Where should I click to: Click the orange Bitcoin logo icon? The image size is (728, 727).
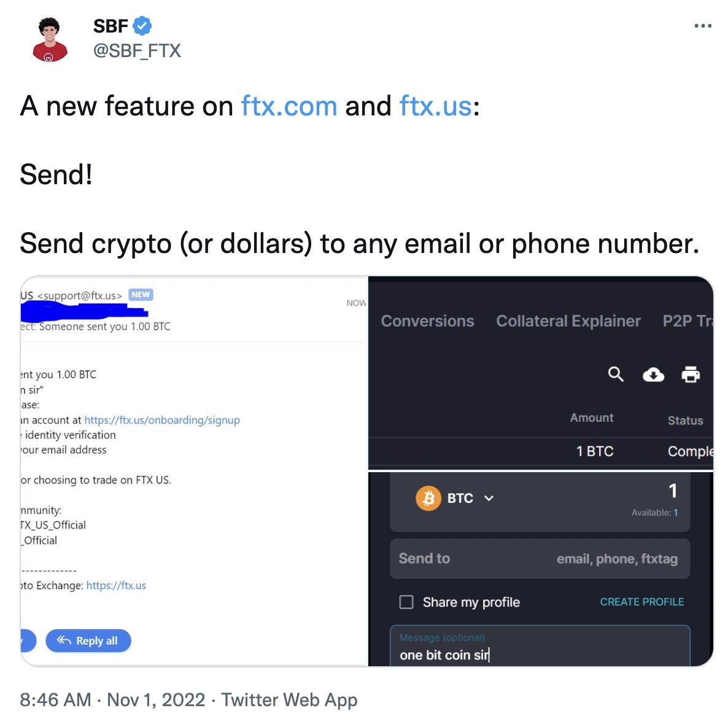pyautogui.click(x=428, y=498)
